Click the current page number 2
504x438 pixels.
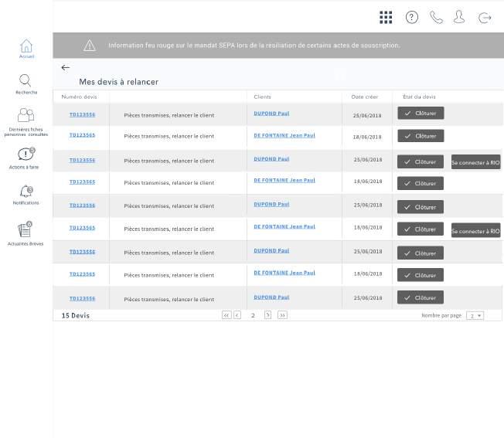pos(253,315)
